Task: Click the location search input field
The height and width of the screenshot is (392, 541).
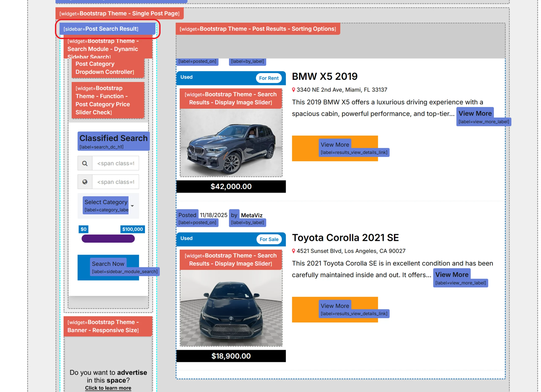Action: [115, 182]
